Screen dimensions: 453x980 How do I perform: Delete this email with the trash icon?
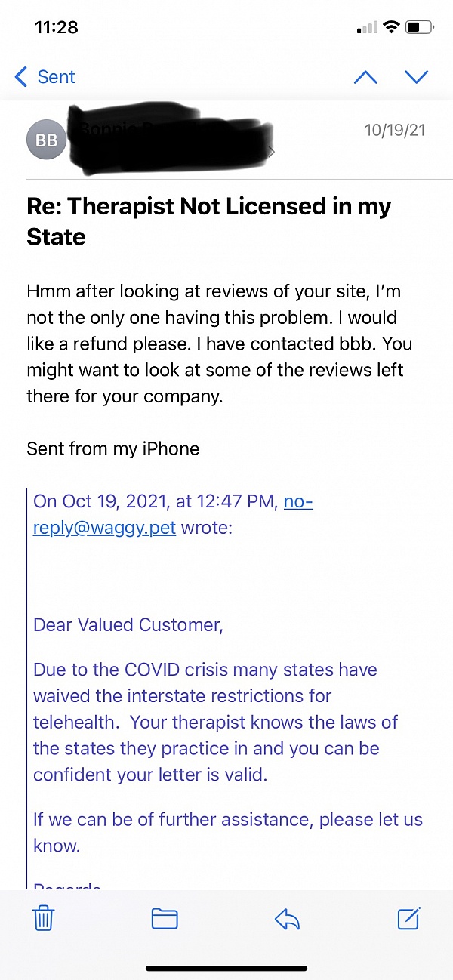44,918
